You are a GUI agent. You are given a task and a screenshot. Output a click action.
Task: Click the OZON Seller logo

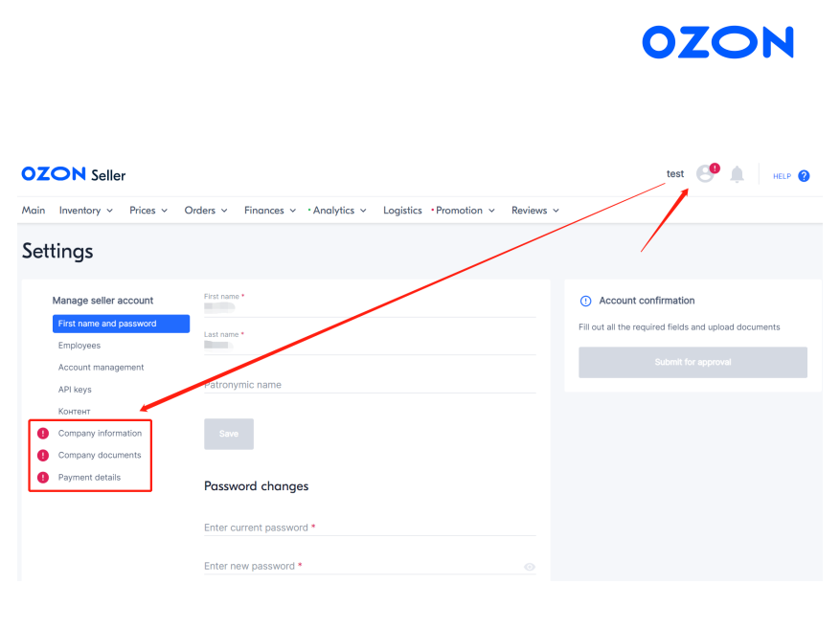72,173
